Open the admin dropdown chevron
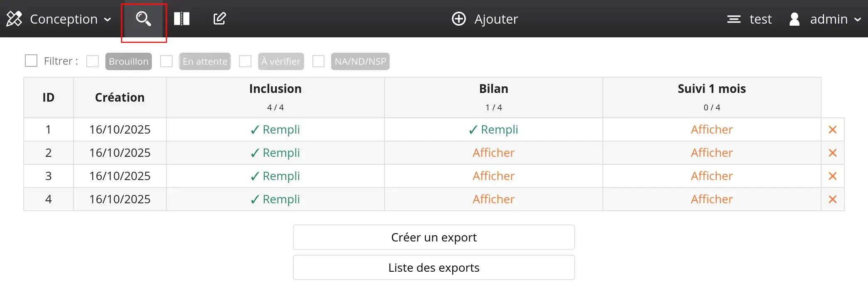868x307 pixels. click(858, 19)
